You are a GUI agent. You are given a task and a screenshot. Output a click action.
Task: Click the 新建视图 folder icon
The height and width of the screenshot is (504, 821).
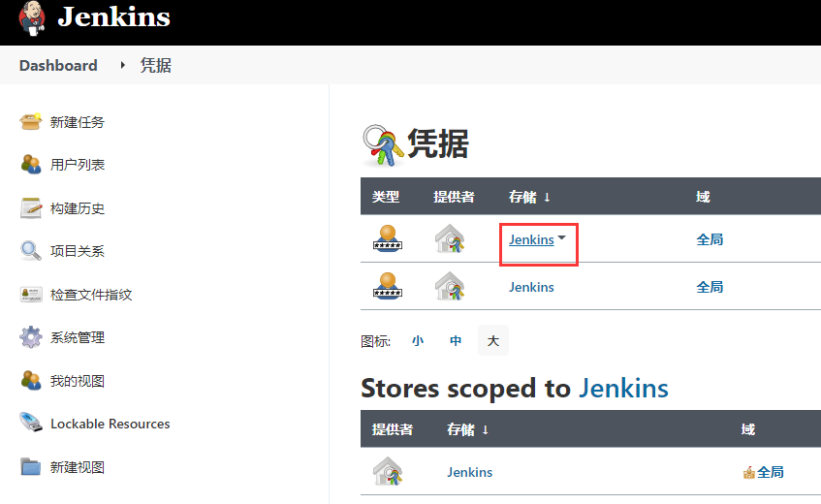(x=31, y=466)
